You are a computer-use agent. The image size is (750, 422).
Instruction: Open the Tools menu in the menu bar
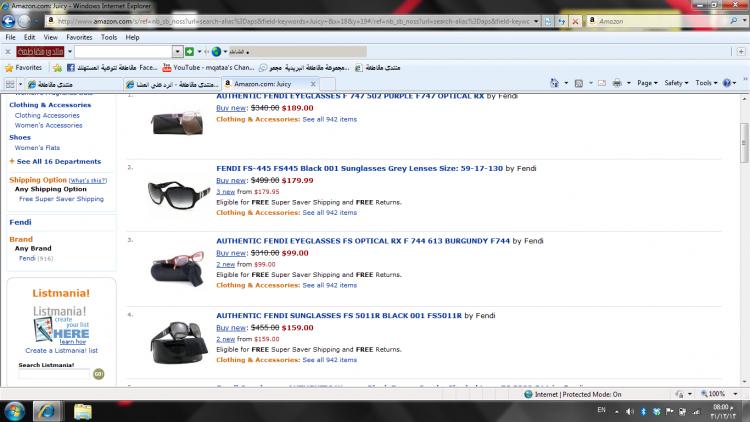coord(108,37)
